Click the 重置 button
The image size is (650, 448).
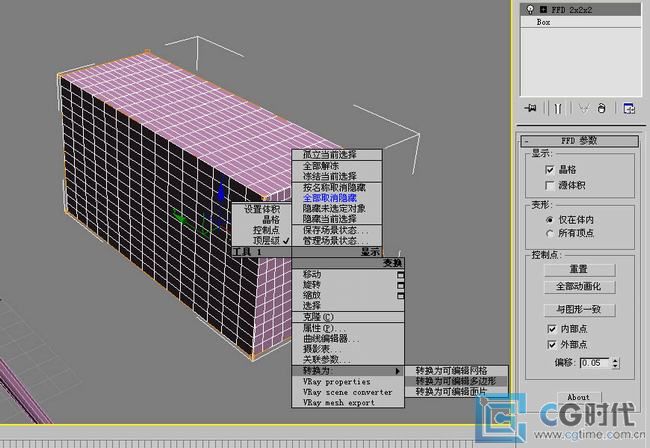coord(579,270)
